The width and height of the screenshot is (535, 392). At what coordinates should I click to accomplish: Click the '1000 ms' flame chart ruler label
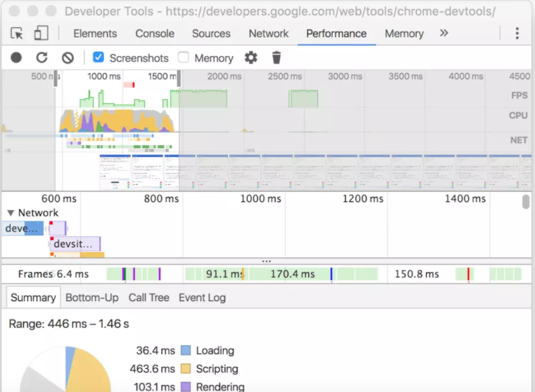click(260, 198)
